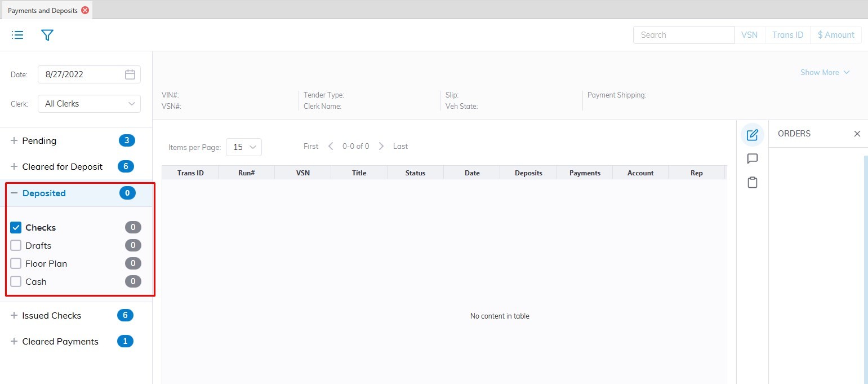
Task: Tick the Floor Plan checkbox
Action: [x=16, y=264]
